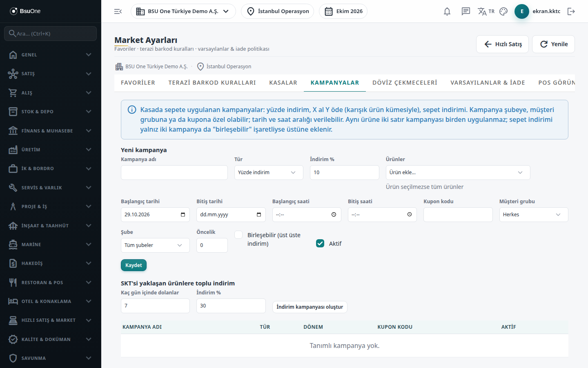The width and height of the screenshot is (588, 368).
Task: Open the Varsayılanlar & İade tab
Action: tap(488, 83)
